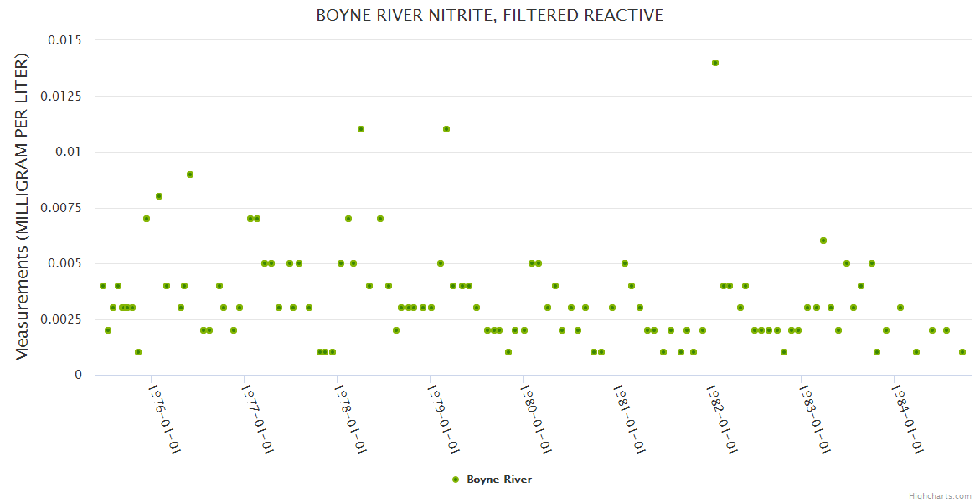980x503 pixels.
Task: Click the 1982-01-01 x-axis label
Action: click(722, 418)
